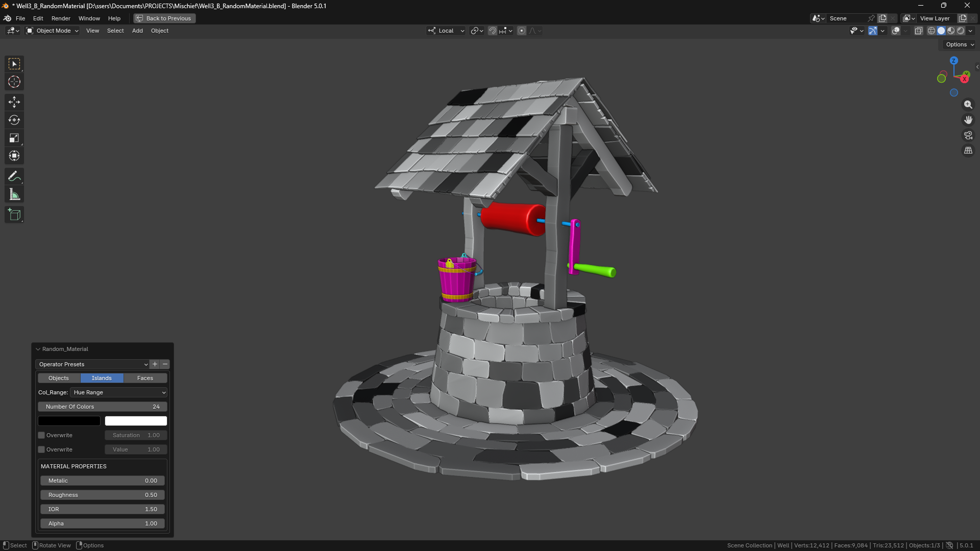Select the Annotate pencil tool
This screenshot has height=551, width=980.
pos(14,177)
